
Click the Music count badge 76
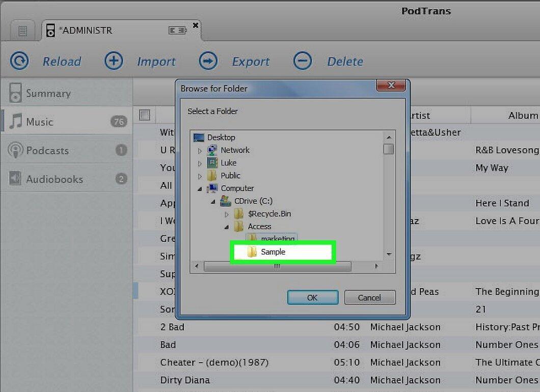pos(119,122)
